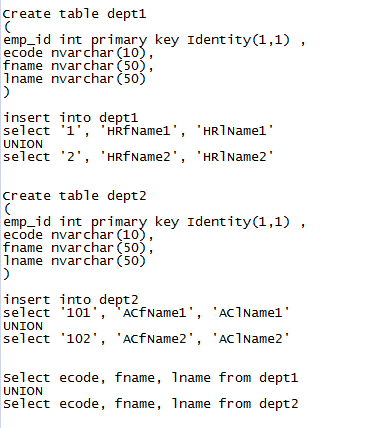Place cursor in 'insert into dept1' statement
Image resolution: width=372 pixels, height=428 pixels.
point(70,118)
